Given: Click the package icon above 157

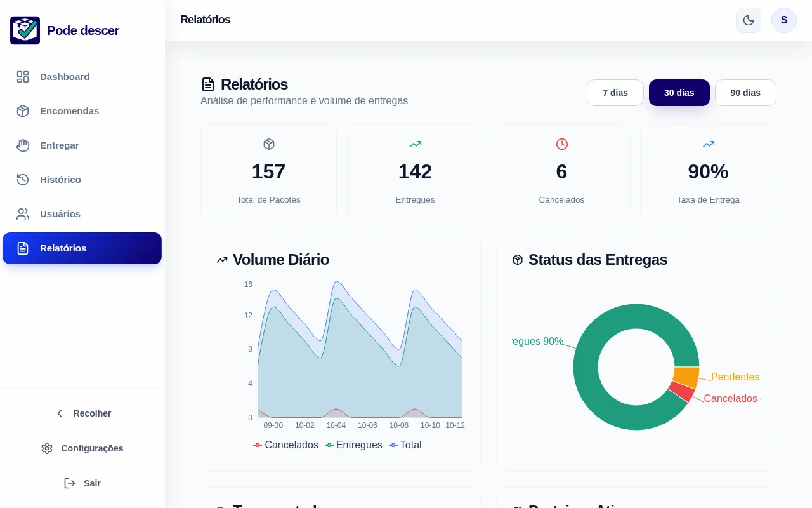Looking at the screenshot, I should click(x=269, y=144).
